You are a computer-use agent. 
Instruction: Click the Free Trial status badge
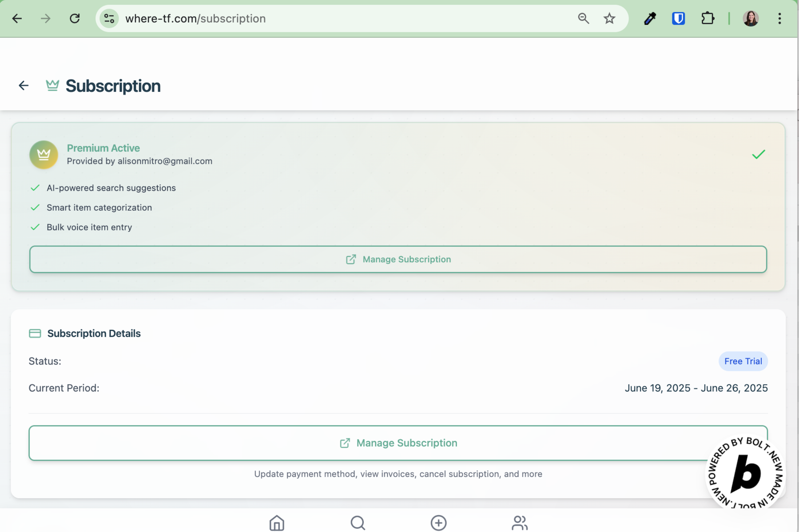coord(743,361)
